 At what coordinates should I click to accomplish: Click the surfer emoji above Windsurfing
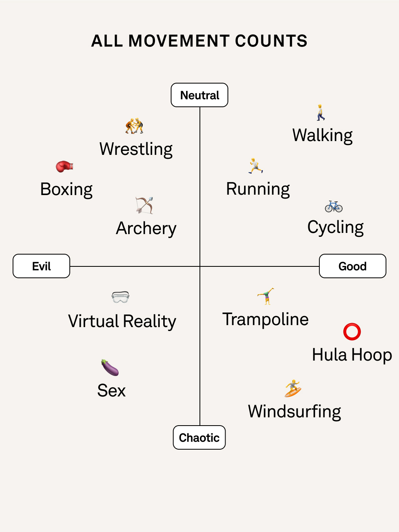click(293, 389)
